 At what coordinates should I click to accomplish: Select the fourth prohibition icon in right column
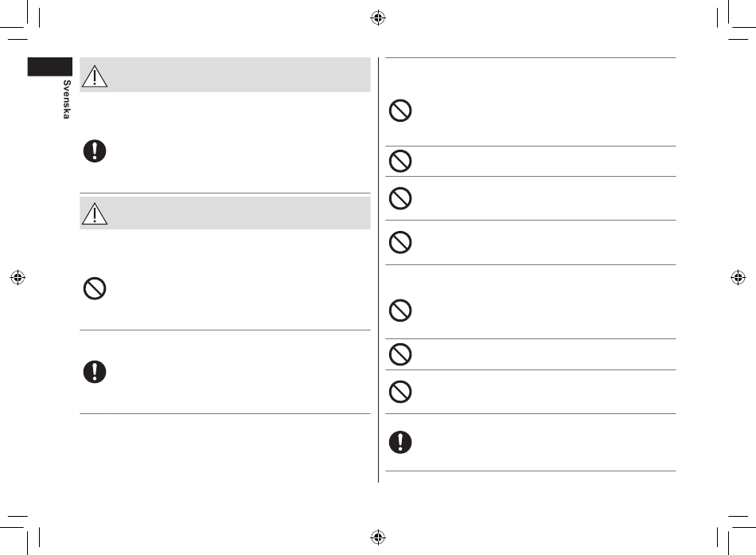400,242
